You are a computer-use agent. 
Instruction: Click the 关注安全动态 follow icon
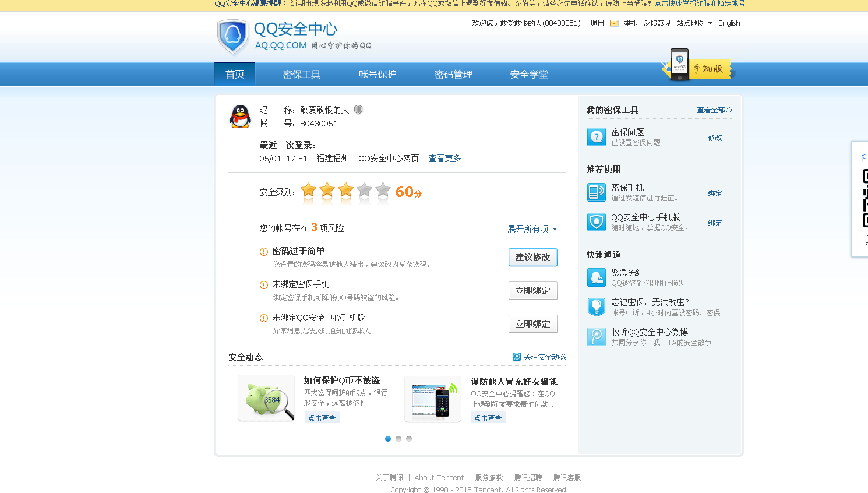tap(517, 357)
